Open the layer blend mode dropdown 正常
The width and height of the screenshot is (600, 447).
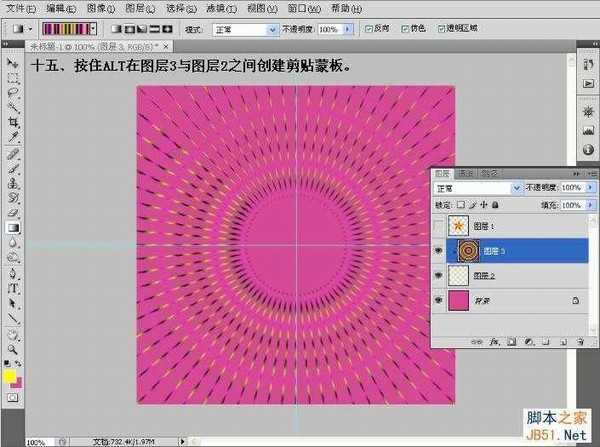(x=477, y=187)
